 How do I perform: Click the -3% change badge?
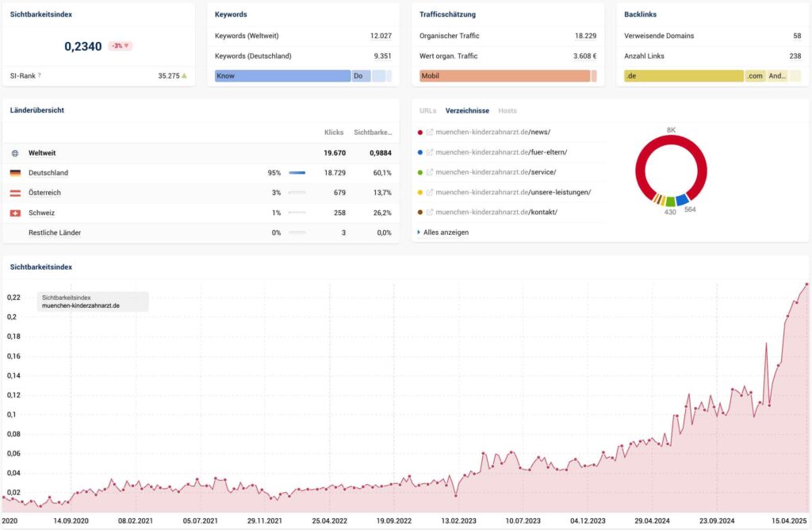[x=119, y=46]
